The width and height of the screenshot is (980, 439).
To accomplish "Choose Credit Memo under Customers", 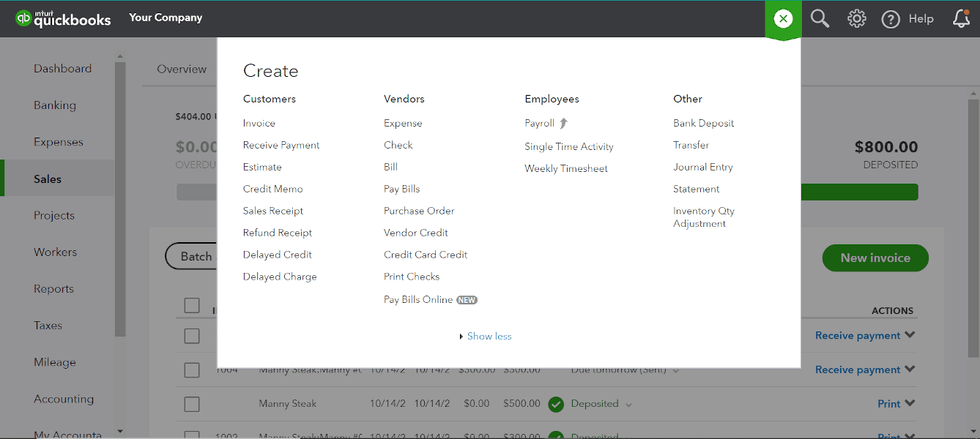I will pyautogui.click(x=273, y=190).
